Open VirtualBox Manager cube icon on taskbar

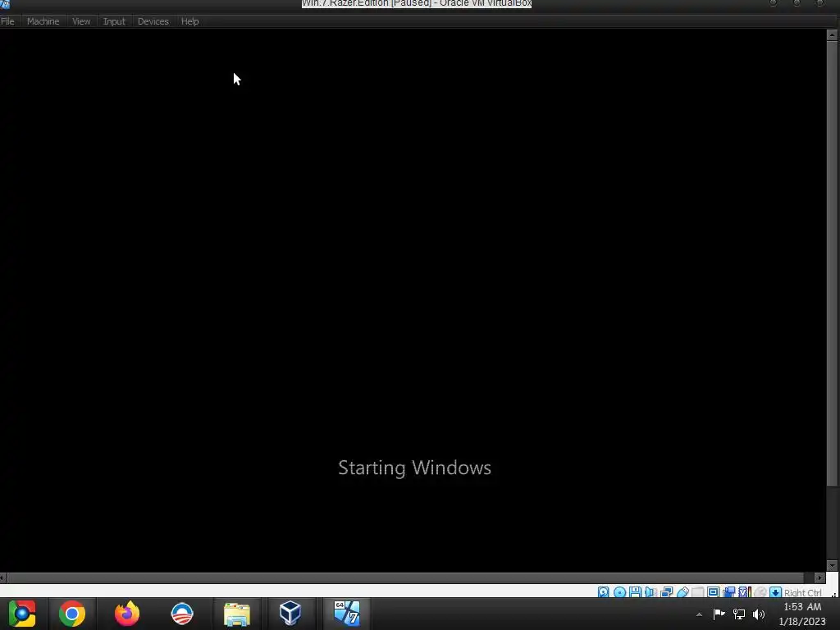coord(290,614)
